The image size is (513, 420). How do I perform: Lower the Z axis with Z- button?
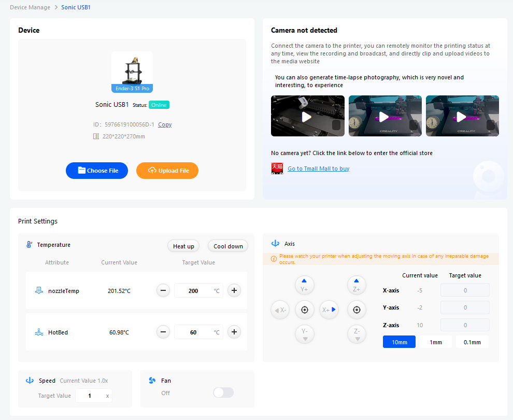coord(357,334)
